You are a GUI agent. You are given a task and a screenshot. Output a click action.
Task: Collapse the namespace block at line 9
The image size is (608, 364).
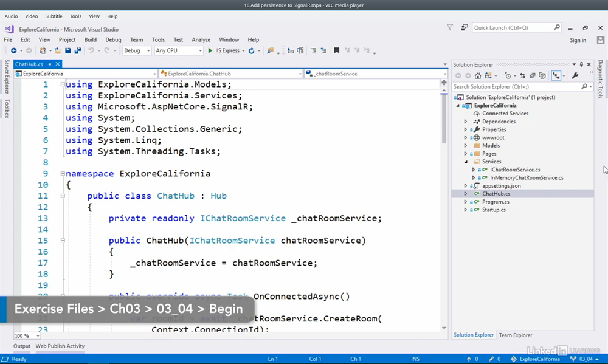[63, 174]
